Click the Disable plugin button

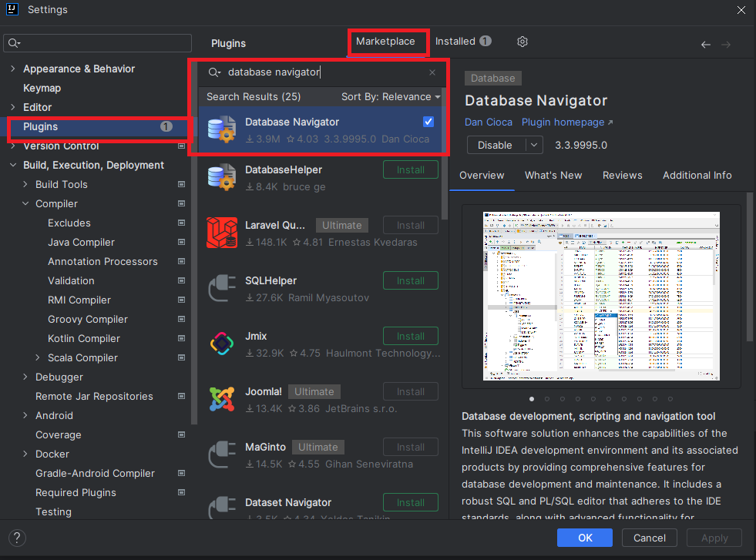click(x=496, y=145)
